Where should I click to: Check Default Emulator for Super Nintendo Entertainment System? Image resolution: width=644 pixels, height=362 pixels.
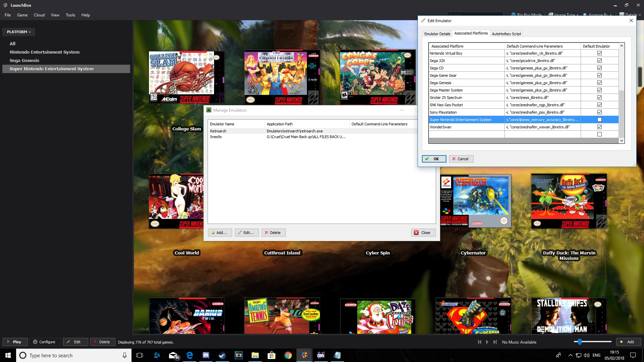tap(599, 120)
